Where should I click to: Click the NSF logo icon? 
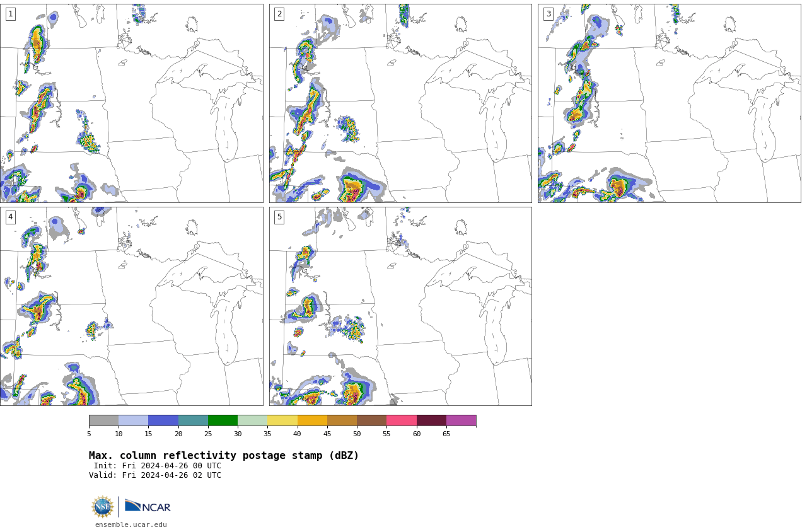[x=103, y=507]
